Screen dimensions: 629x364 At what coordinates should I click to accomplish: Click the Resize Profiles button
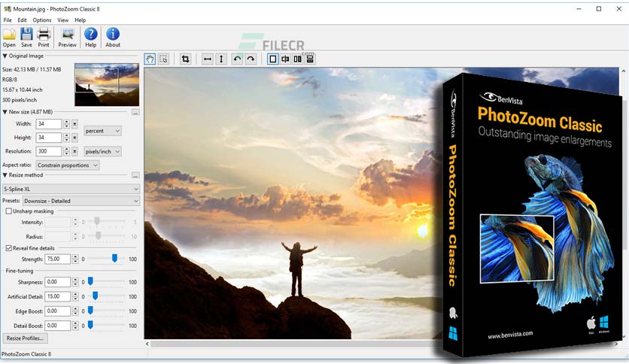(x=25, y=338)
